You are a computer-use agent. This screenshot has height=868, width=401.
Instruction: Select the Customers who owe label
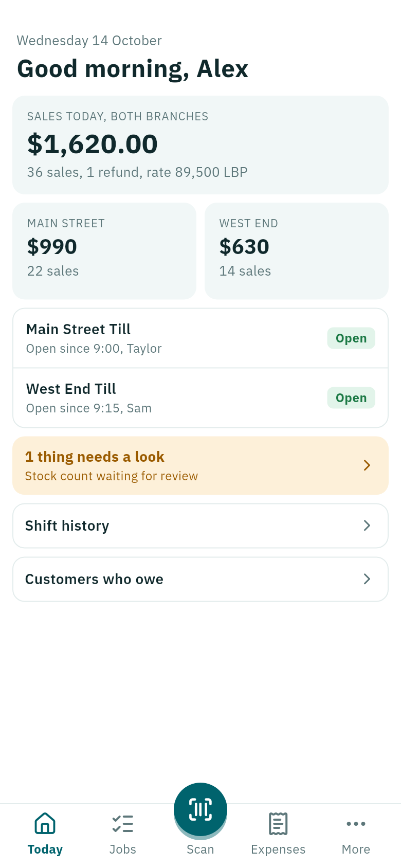click(x=94, y=579)
